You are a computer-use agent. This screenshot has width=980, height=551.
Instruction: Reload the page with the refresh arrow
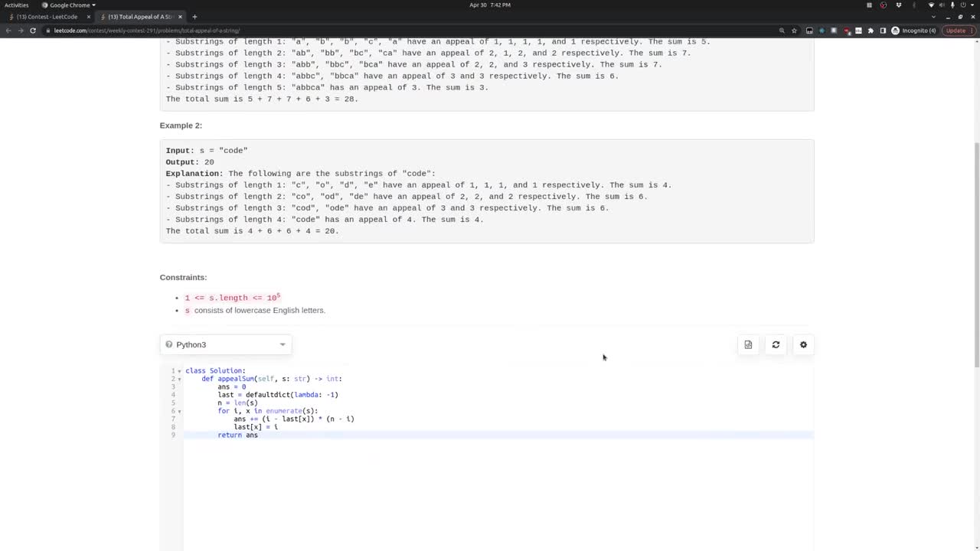[x=33, y=31]
